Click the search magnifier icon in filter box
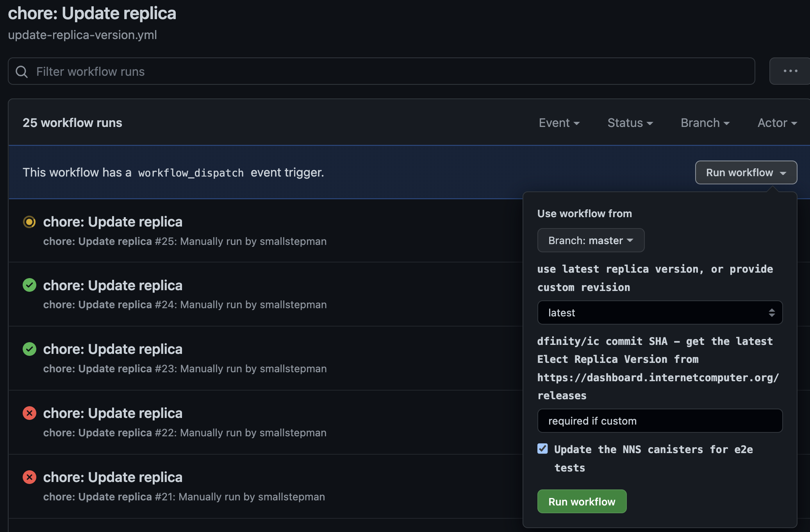The height and width of the screenshot is (532, 810). (x=21, y=71)
